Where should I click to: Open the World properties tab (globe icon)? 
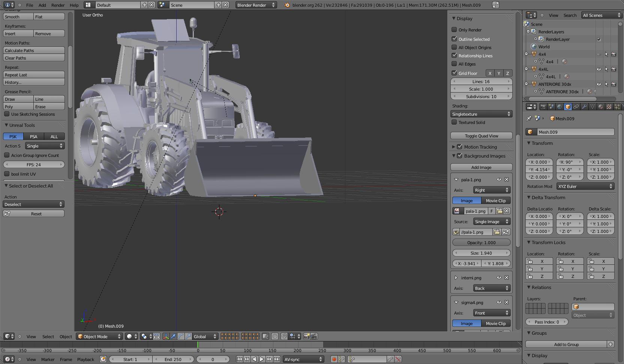tap(559, 107)
